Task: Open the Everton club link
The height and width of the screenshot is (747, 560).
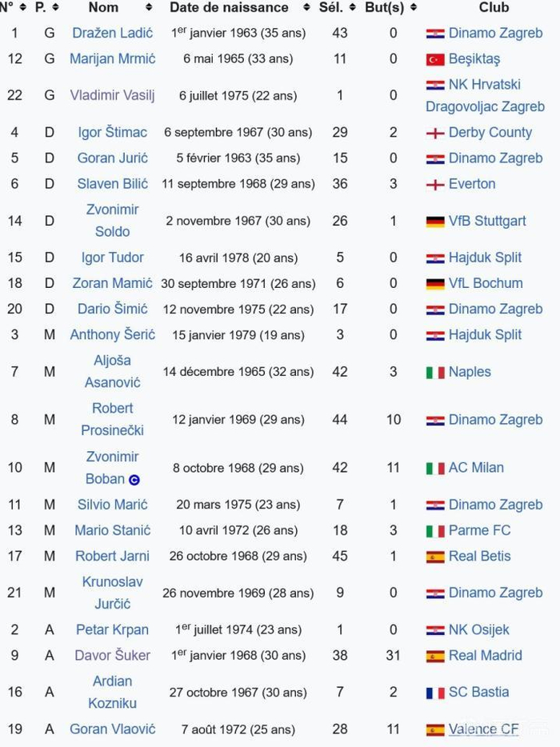Action: pos(472,184)
